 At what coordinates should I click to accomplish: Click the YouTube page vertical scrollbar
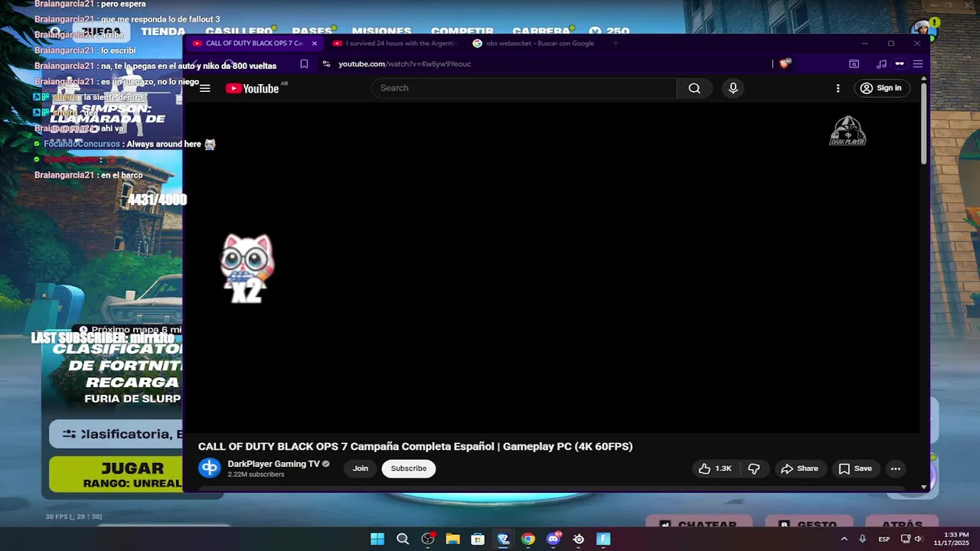tap(923, 122)
